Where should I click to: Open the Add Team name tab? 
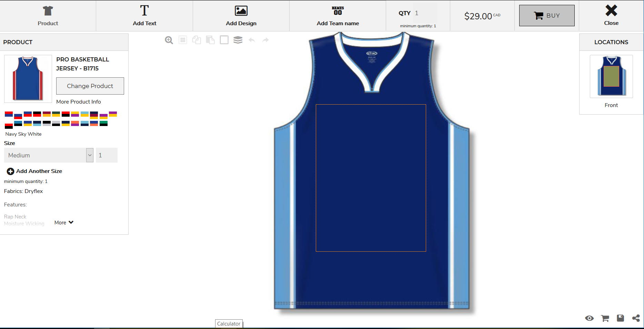pos(338,16)
